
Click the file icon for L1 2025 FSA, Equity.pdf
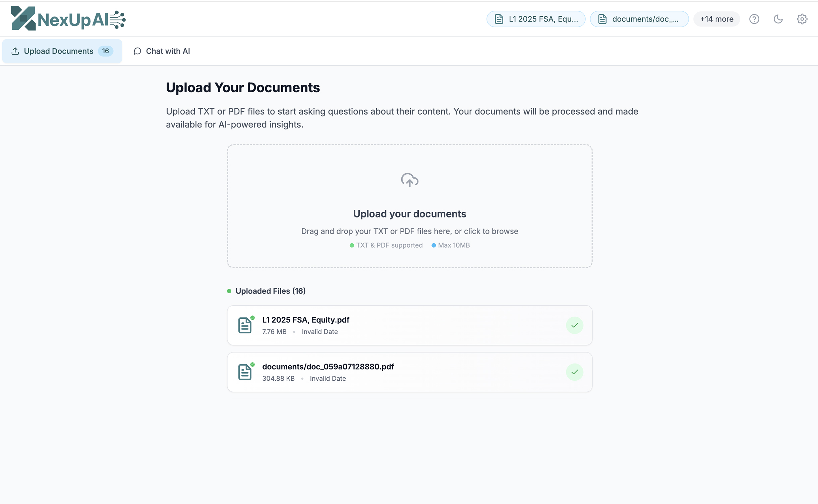pyautogui.click(x=245, y=325)
